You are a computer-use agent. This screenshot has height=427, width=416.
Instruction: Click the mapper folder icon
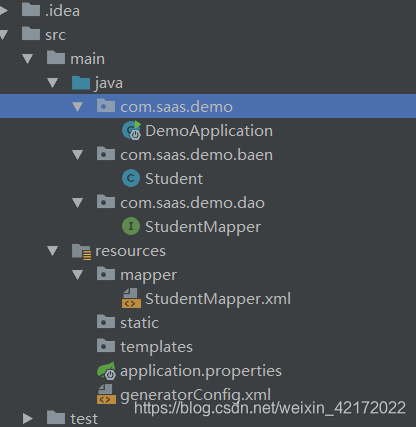(106, 274)
